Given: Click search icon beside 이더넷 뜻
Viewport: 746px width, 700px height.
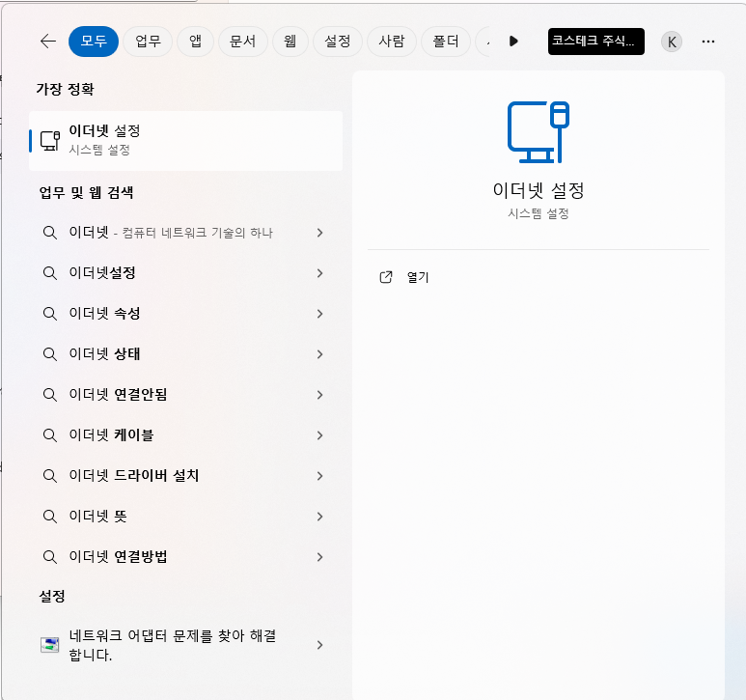Looking at the screenshot, I should [50, 517].
